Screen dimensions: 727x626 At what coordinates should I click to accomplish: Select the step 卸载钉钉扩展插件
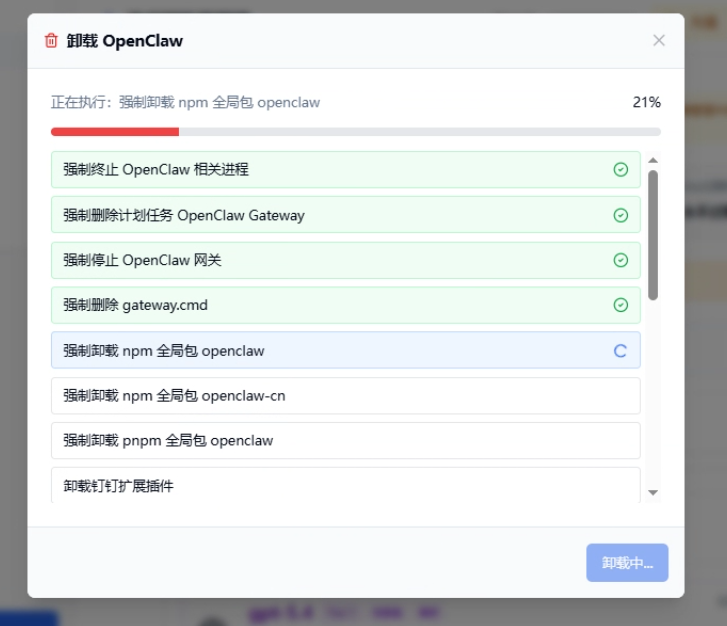pos(345,485)
